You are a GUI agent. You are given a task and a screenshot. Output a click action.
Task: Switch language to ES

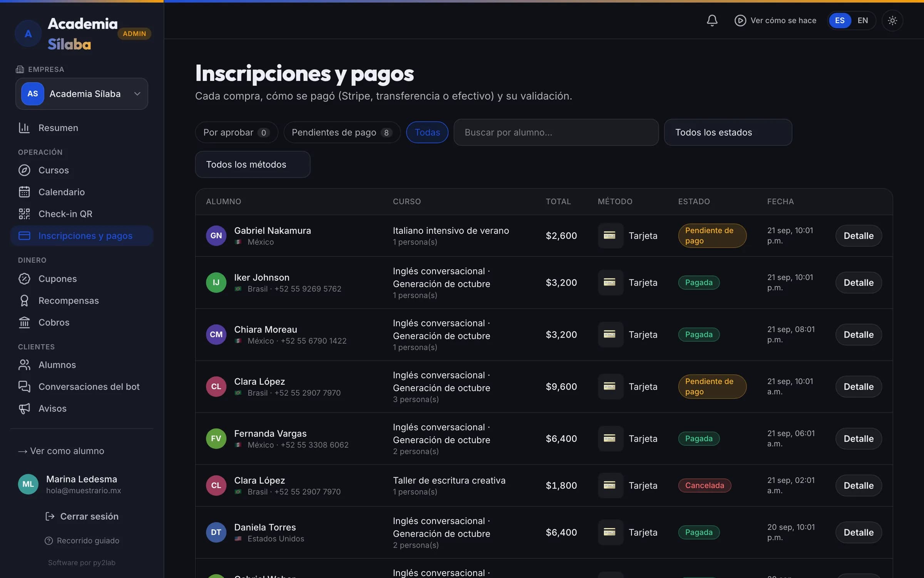pyautogui.click(x=840, y=20)
